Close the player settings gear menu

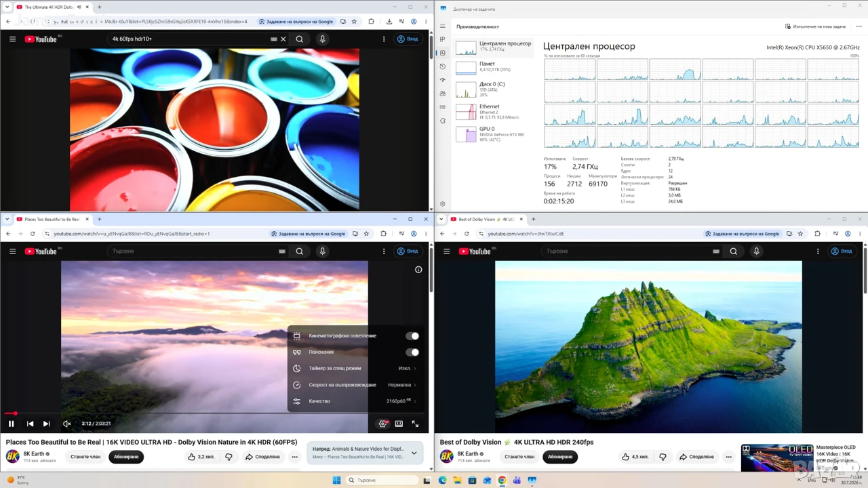(383, 424)
